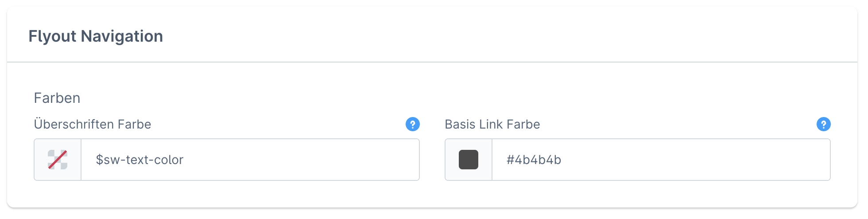The width and height of the screenshot is (868, 219).
Task: Click the red-slashed empty color icon
Action: (58, 160)
